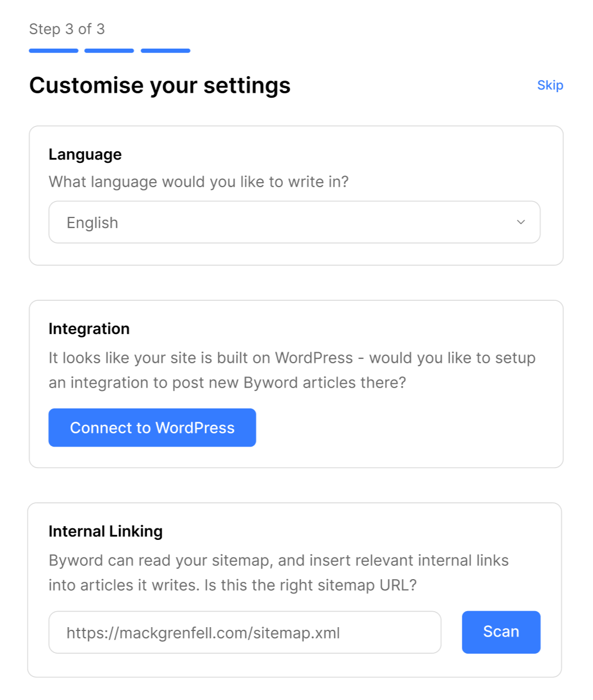Click the first step progress bar
593x700 pixels.
(x=52, y=50)
